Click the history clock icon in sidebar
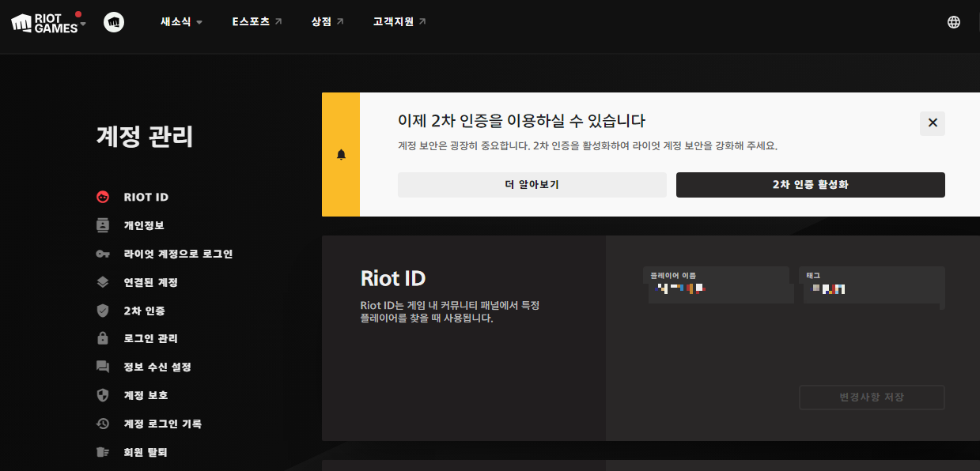 [103, 424]
